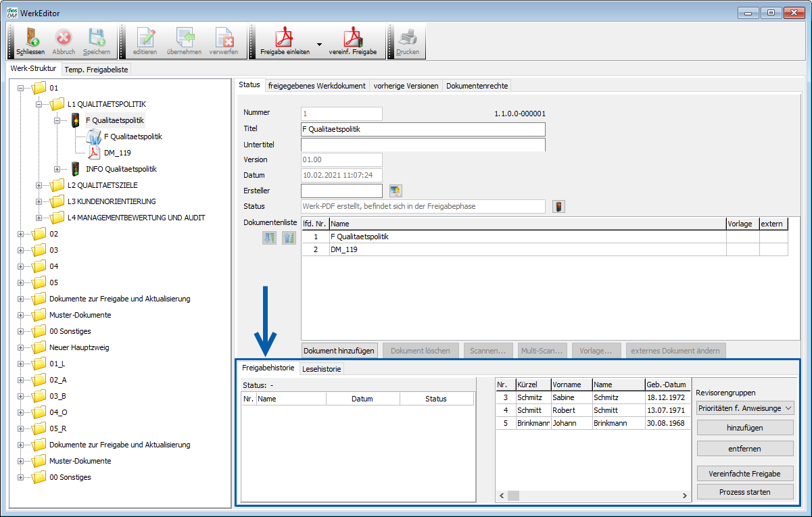Click vereinf. Freigabe toolbar icon

352,38
